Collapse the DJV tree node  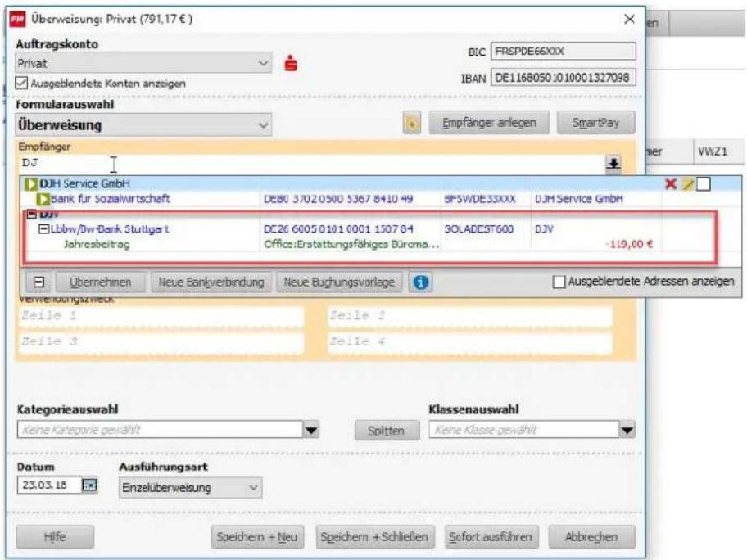(x=32, y=214)
